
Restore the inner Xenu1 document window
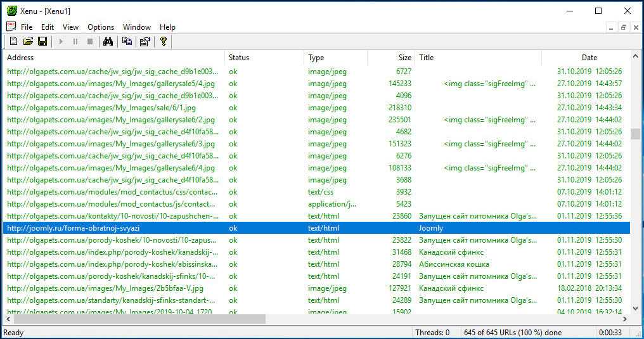point(624,27)
